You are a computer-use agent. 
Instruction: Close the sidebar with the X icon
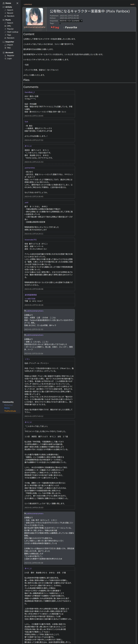click(17, 3)
